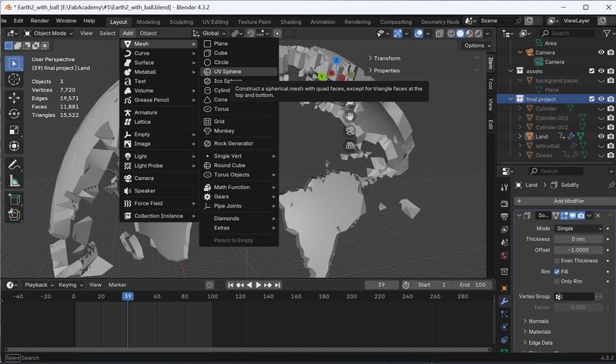Image resolution: width=616 pixels, height=364 pixels.
Task: Open the Light submenu
Action: click(x=159, y=156)
